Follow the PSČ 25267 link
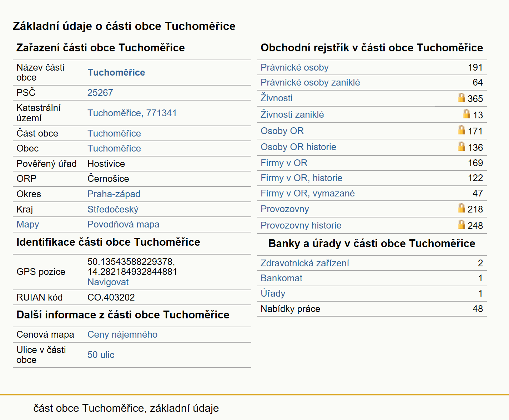The width and height of the screenshot is (509, 420). point(100,93)
